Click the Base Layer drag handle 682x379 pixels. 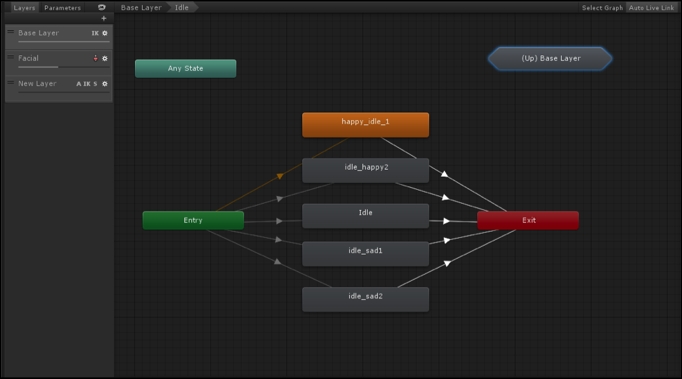click(x=11, y=32)
